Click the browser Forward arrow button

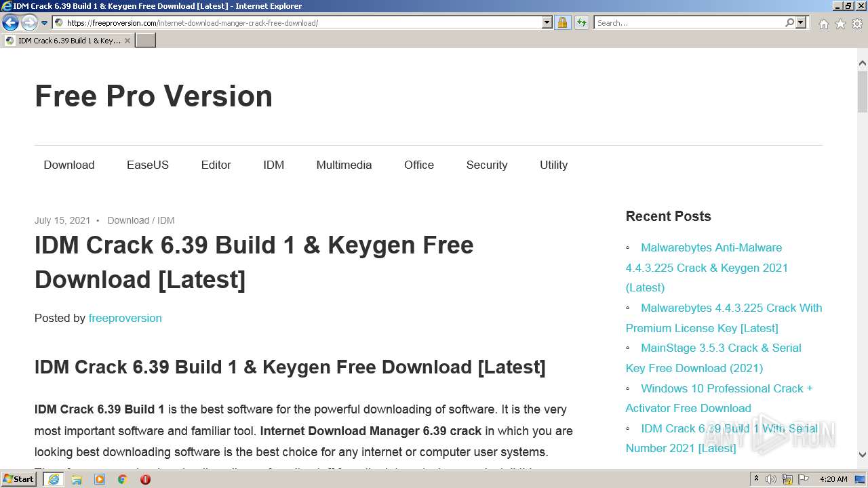coord(28,23)
